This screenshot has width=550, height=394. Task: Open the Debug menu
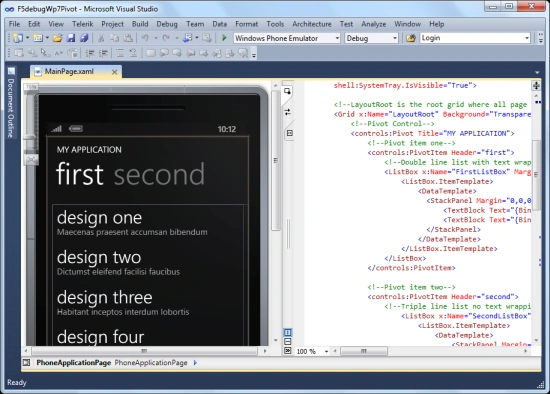(x=167, y=24)
